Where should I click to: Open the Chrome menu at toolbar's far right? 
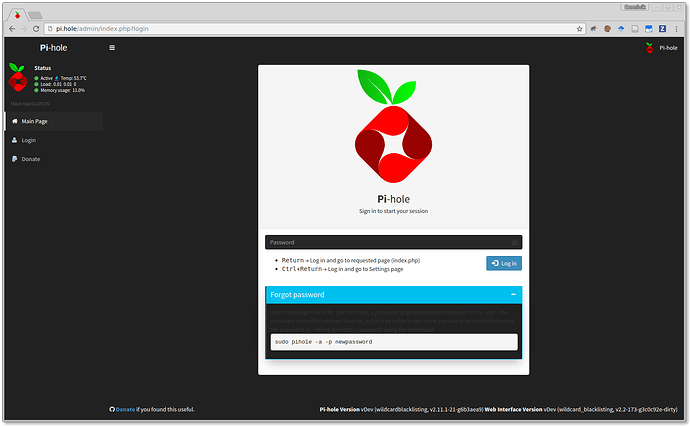click(678, 29)
